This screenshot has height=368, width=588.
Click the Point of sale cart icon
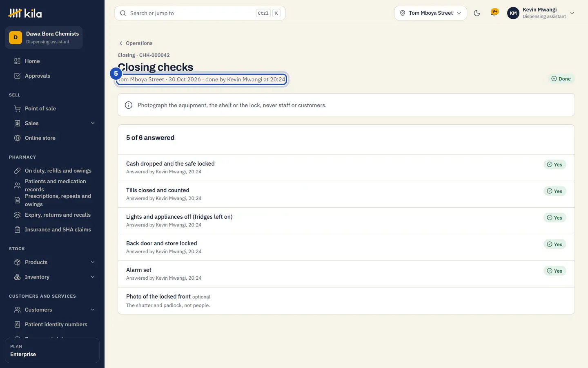pos(17,108)
